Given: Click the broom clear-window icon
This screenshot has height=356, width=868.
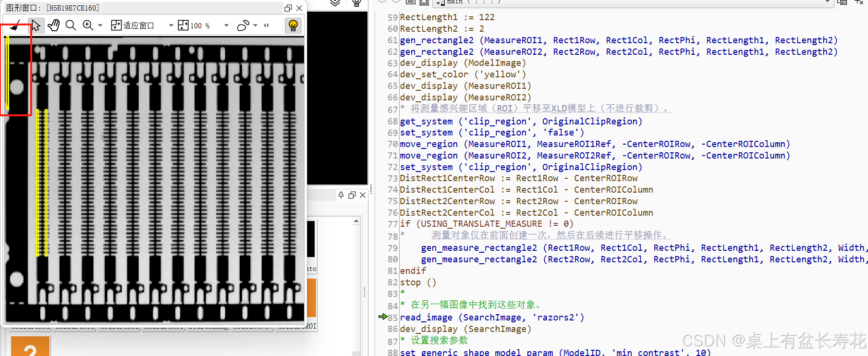Looking at the screenshot, I should click(x=15, y=25).
